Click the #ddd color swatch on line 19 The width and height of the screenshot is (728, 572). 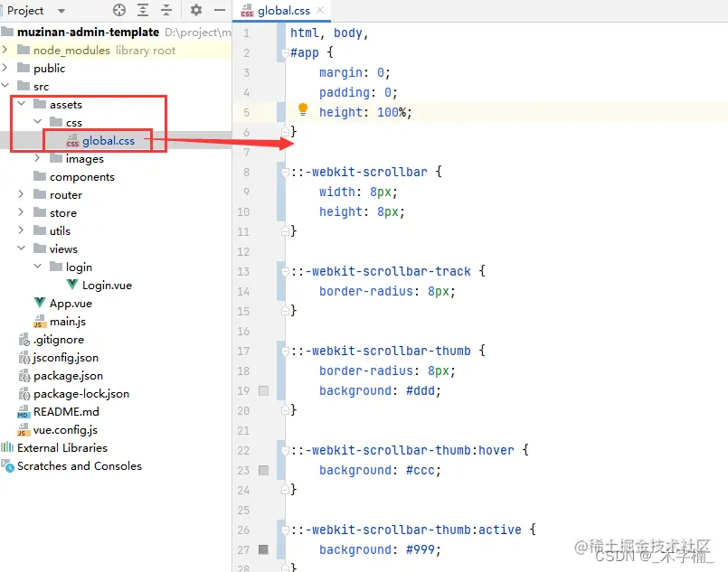(263, 390)
